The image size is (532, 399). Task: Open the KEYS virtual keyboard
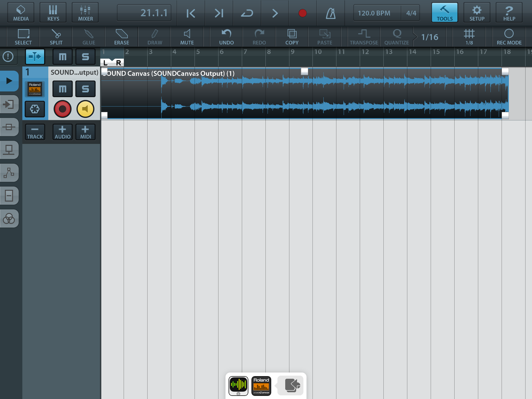(x=53, y=12)
